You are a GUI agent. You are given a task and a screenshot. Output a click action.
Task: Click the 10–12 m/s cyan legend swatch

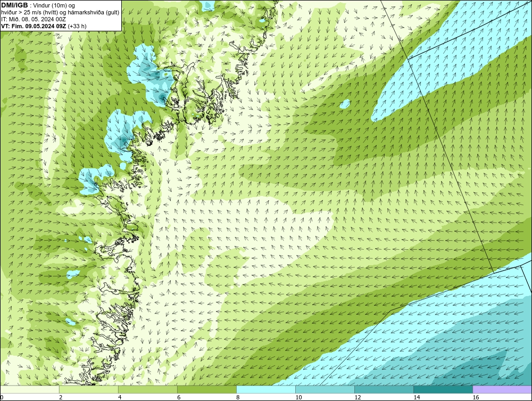click(x=325, y=389)
